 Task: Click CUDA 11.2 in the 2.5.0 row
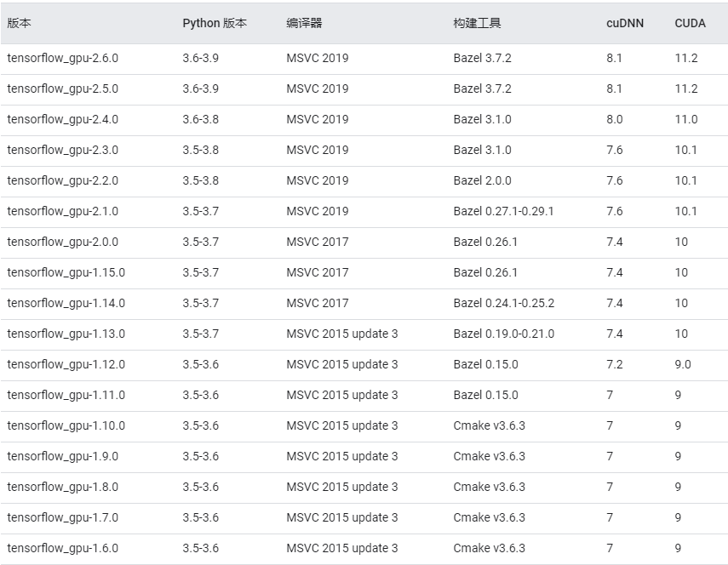point(686,88)
